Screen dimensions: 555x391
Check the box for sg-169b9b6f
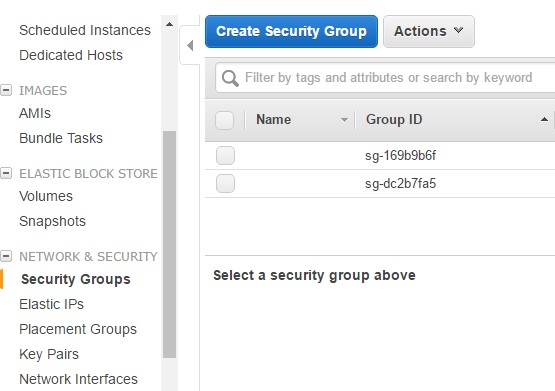(225, 155)
